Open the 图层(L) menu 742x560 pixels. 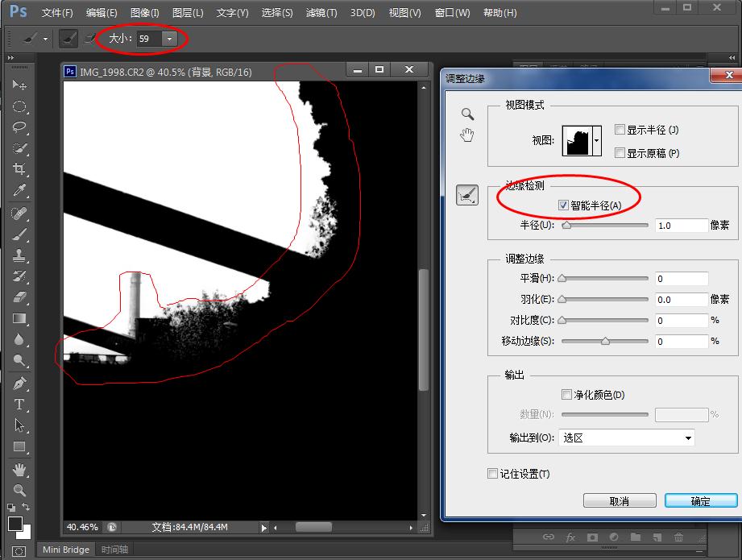(188, 13)
